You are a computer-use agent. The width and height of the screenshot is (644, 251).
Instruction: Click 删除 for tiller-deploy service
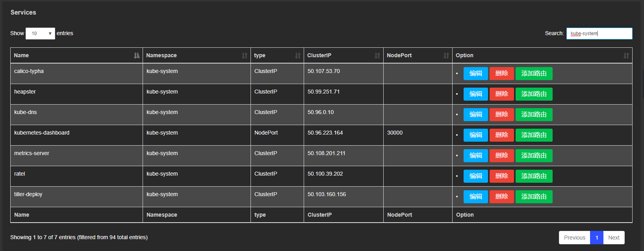(501, 197)
